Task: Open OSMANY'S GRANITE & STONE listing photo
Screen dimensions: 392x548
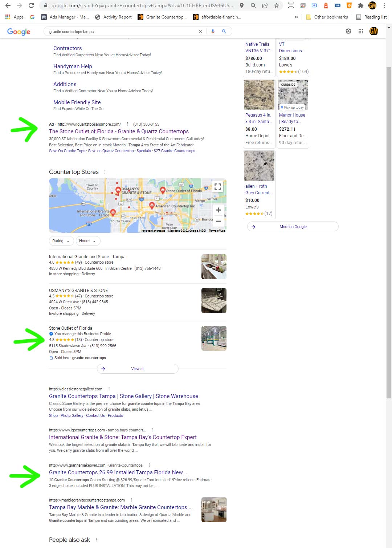Action: (x=214, y=300)
